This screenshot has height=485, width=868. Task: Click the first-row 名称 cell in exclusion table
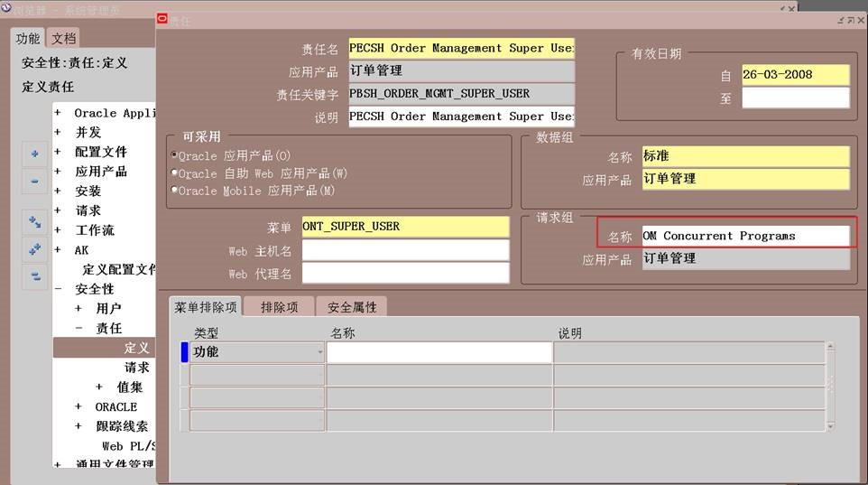click(x=439, y=352)
